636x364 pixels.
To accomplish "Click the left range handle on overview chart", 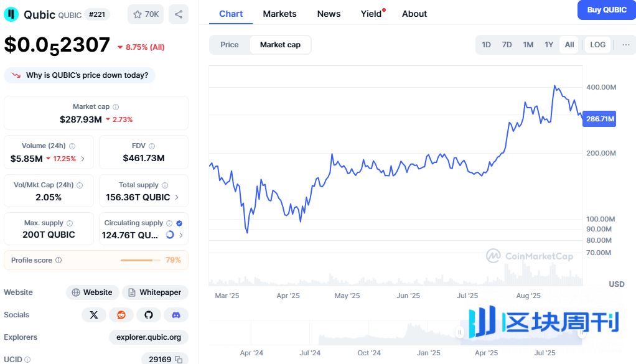I will (459, 332).
